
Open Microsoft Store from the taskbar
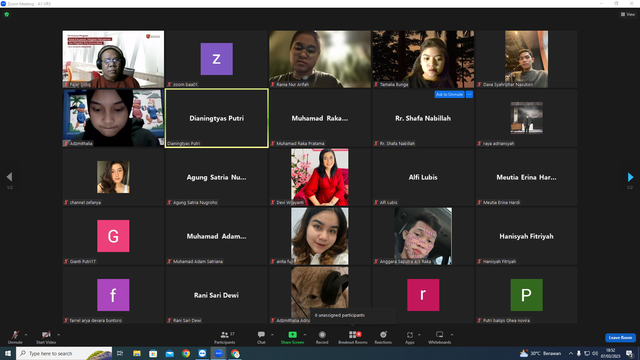(153, 353)
